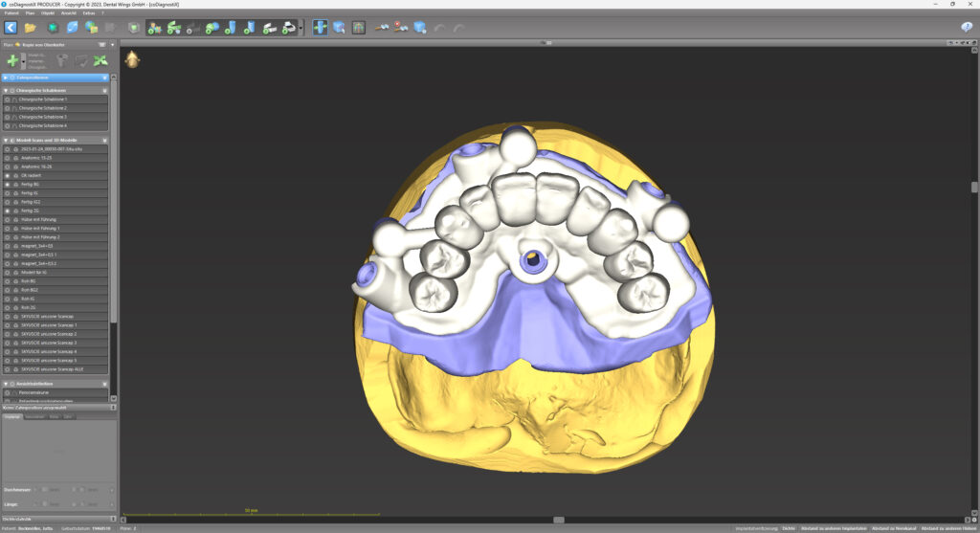Toggle visibility of Chirurgische Schablone 1
The height and width of the screenshot is (533, 980).
tap(8, 99)
